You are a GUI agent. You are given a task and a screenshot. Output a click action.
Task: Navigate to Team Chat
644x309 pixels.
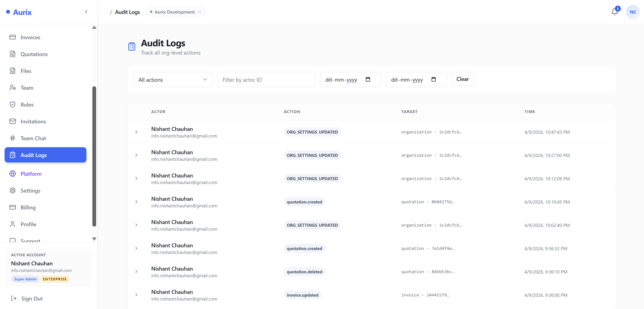click(x=46, y=138)
